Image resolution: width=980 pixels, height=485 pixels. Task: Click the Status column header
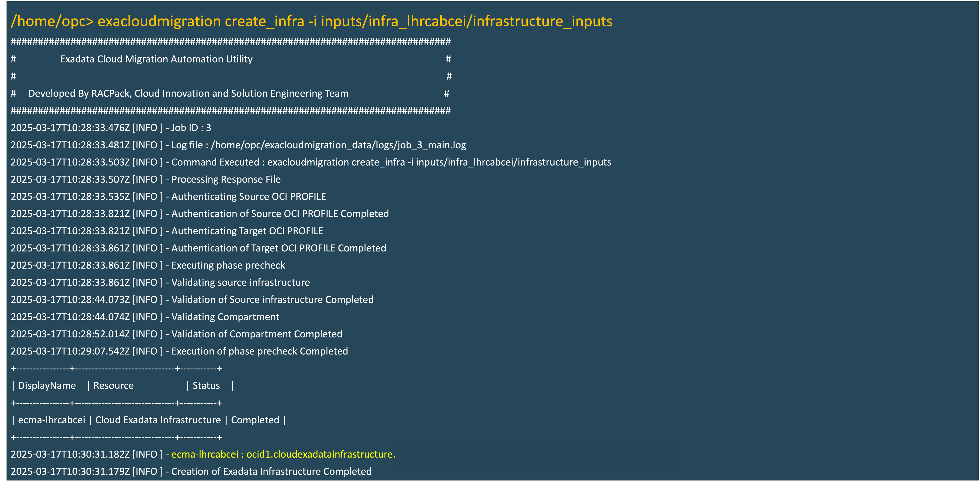click(x=206, y=386)
